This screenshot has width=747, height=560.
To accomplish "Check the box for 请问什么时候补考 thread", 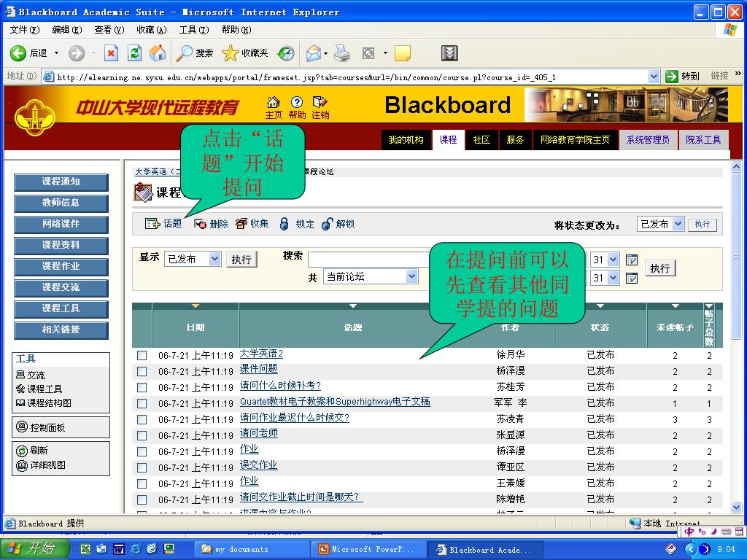I will click(142, 388).
